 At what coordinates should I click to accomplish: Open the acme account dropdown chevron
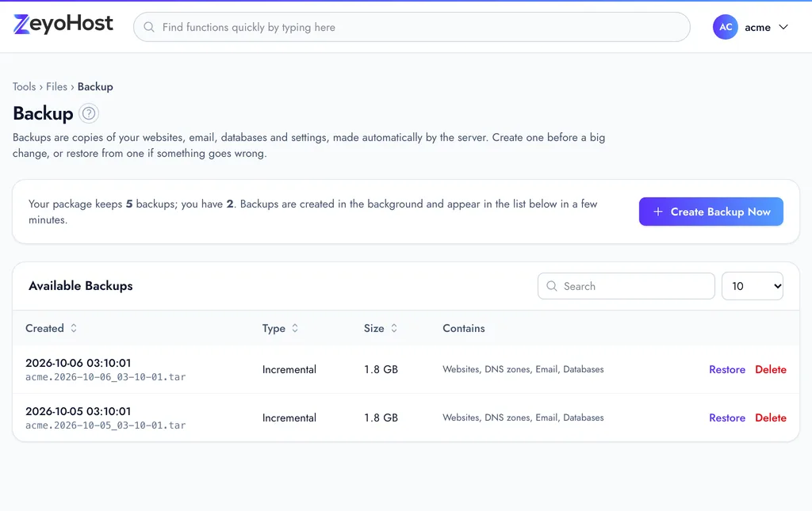coord(783,27)
